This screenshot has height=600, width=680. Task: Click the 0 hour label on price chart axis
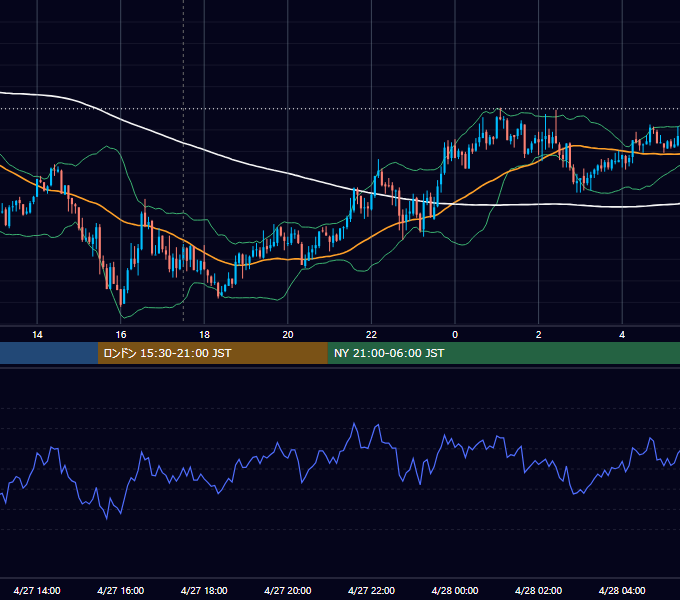click(x=455, y=335)
